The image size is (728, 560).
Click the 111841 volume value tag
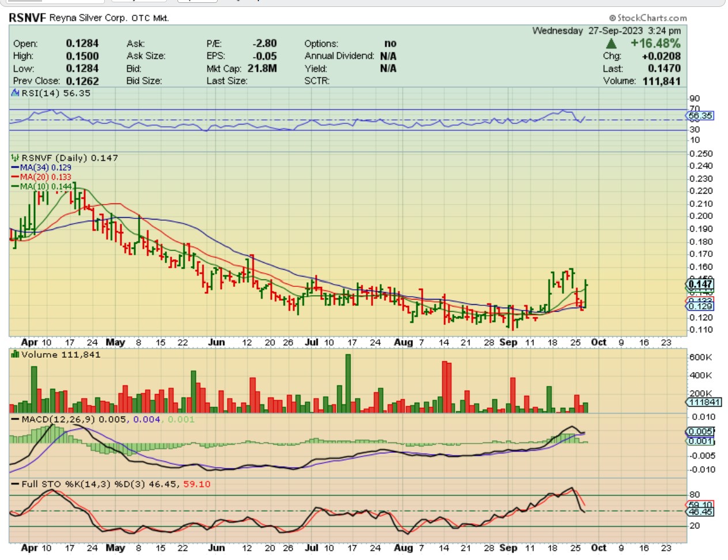[703, 402]
